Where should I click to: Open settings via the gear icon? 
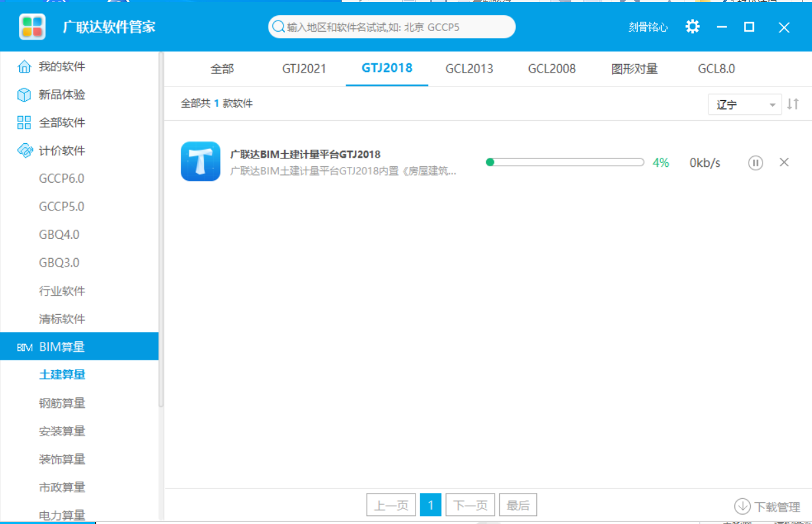[x=692, y=27]
